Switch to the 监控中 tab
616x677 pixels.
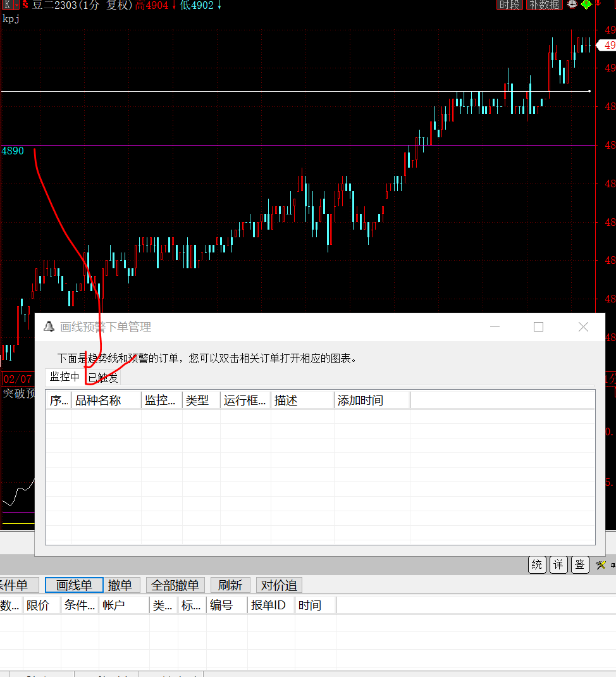65,377
